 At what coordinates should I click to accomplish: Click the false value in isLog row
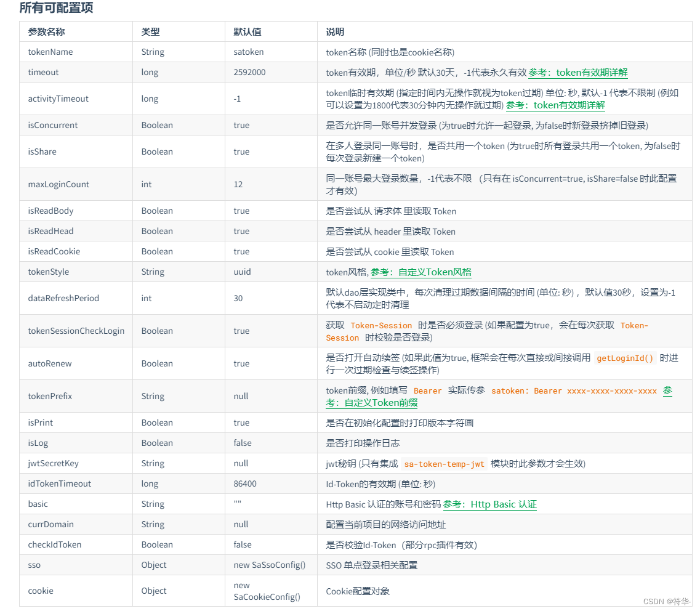pos(243,443)
